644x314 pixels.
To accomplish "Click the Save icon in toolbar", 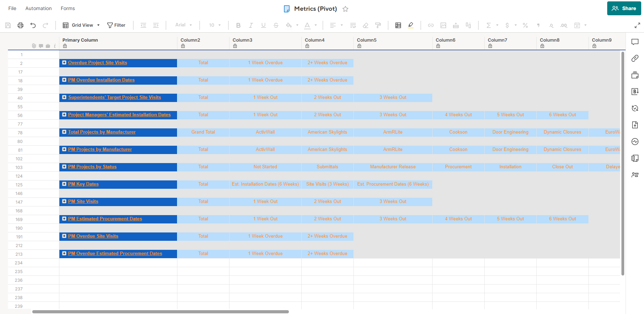I will point(8,25).
